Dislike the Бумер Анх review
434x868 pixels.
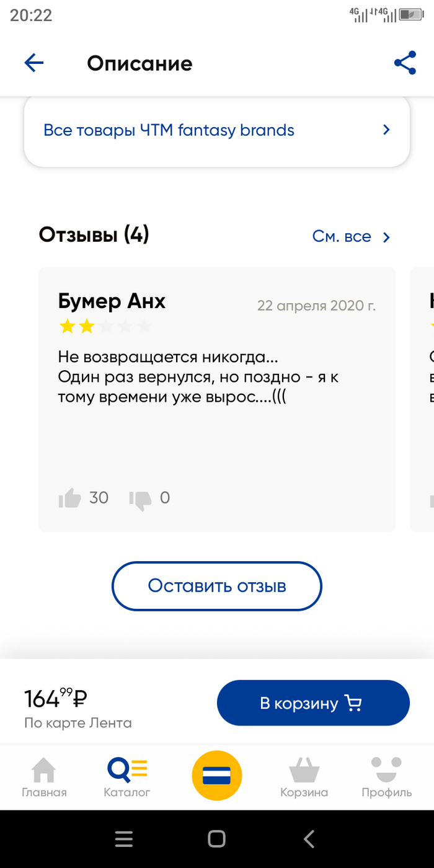140,499
